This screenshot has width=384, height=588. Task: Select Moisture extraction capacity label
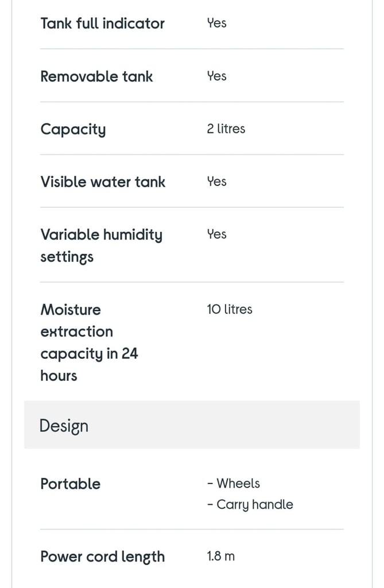(x=89, y=342)
